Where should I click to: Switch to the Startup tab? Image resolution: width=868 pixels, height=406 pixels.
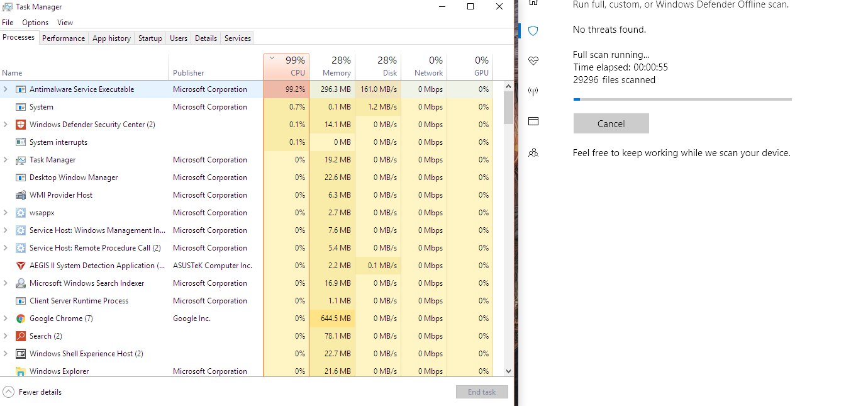click(x=150, y=38)
